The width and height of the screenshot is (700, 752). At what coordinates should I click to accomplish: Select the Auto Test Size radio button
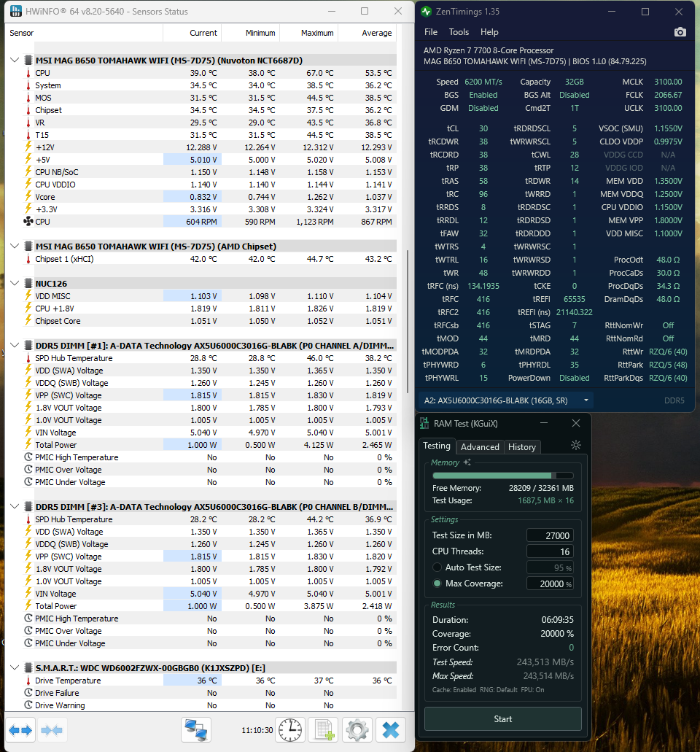tap(437, 567)
